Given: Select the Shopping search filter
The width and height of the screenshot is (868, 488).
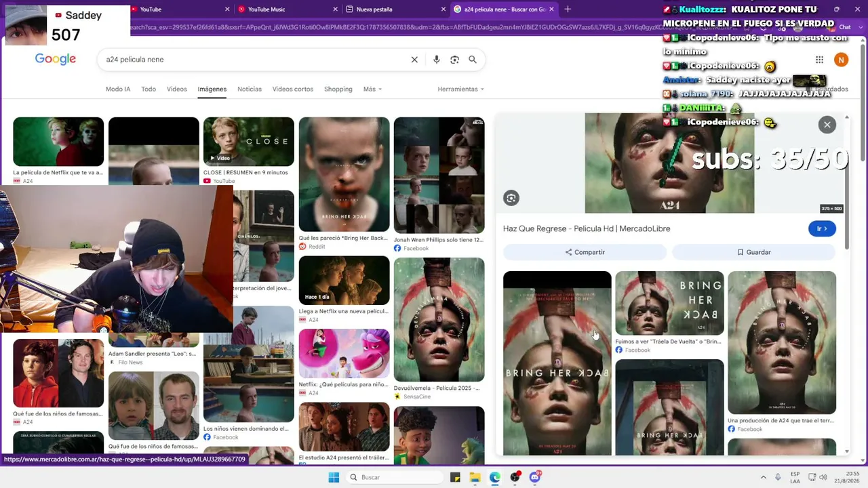Looking at the screenshot, I should (x=338, y=89).
